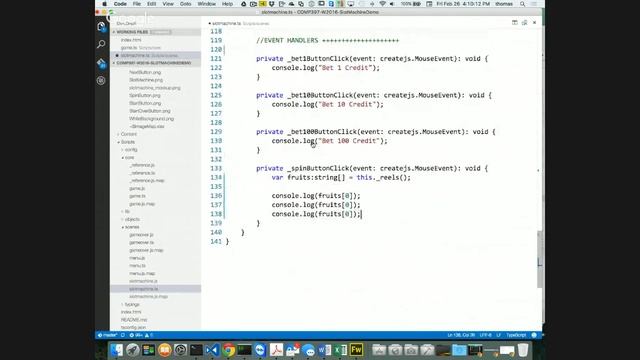Screen dimensions: 640x360
Task: Open Finder from the Dock
Action: (117, 350)
